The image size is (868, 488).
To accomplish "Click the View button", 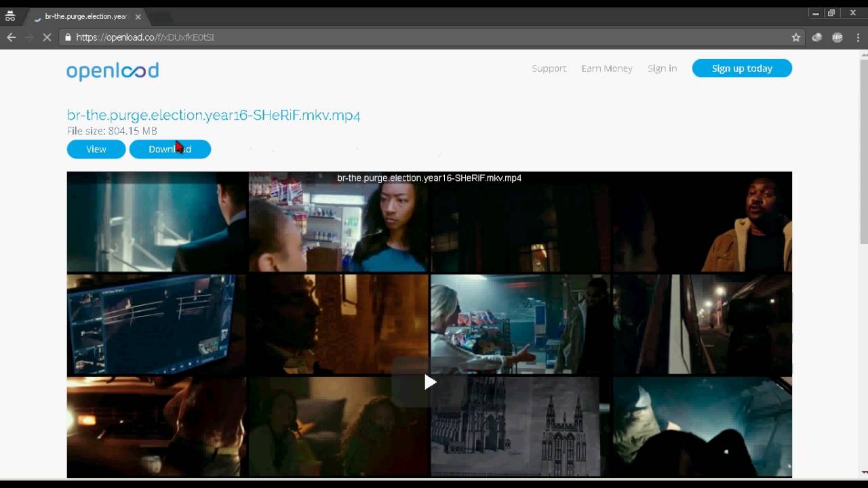I will pos(96,149).
